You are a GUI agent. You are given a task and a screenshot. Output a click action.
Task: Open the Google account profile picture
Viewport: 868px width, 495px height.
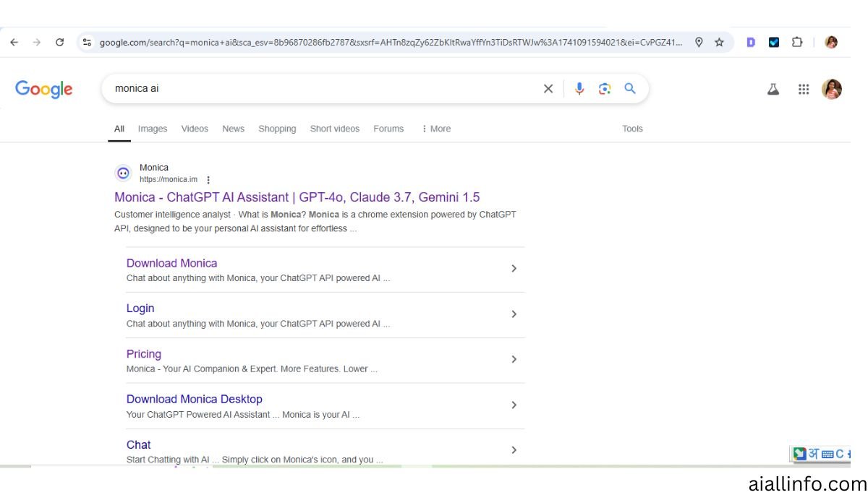(832, 90)
